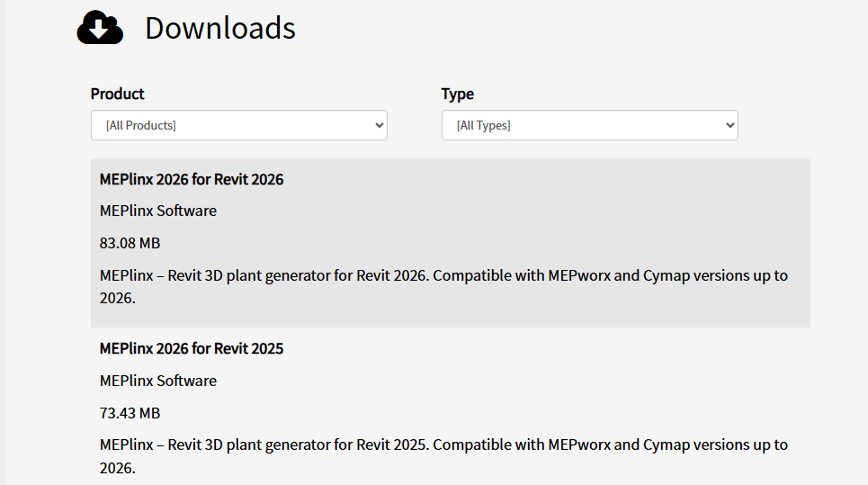
Task: Click the Revit 2026 plant generator description
Action: click(x=443, y=287)
